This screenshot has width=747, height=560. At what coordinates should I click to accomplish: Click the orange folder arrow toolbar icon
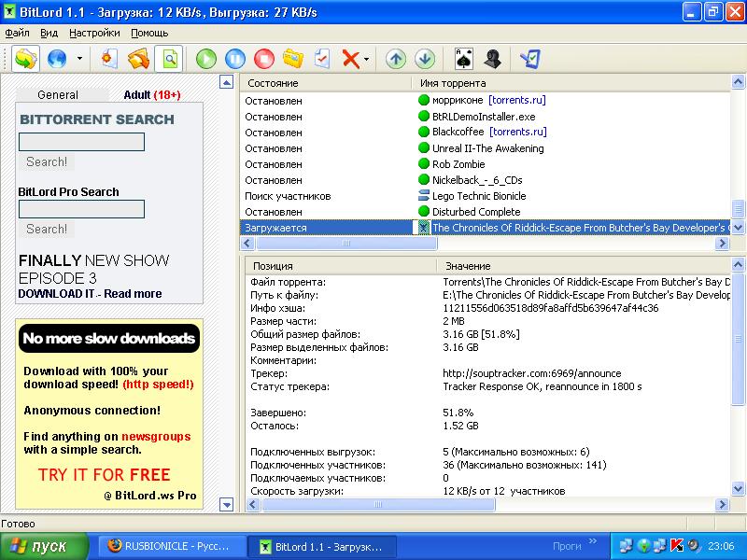[138, 59]
